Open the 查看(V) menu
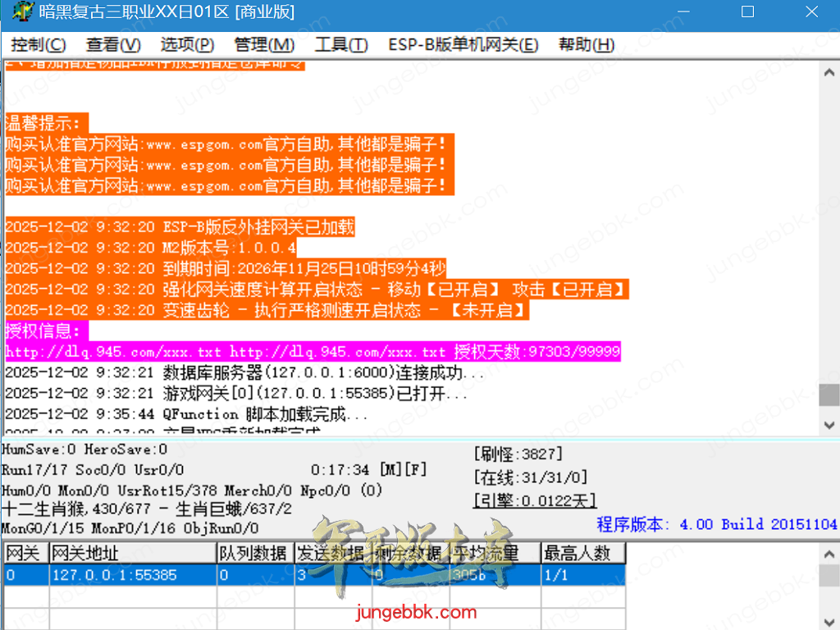This screenshot has height=630, width=840. pos(113,45)
